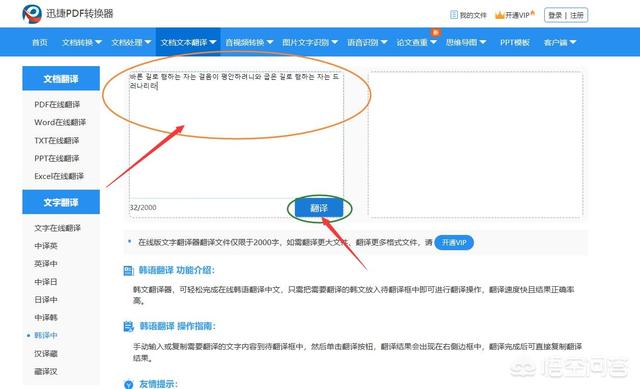Click the 韩语翻译 操作指南 section icon
The image size is (640, 389).
point(128,326)
